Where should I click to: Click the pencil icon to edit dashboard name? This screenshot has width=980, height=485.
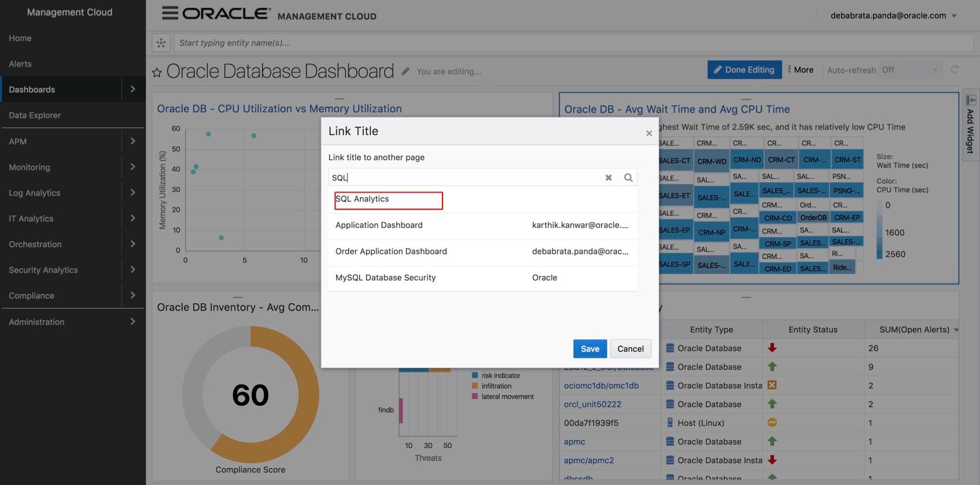point(405,71)
